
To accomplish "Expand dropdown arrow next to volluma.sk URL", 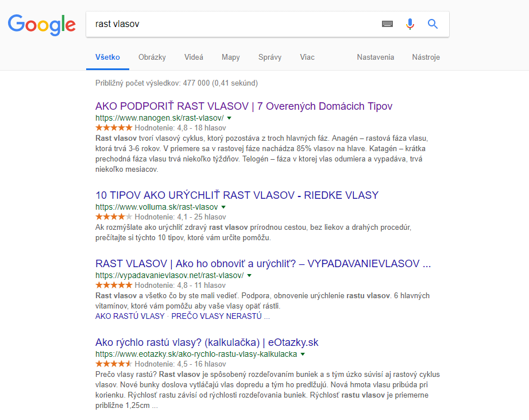I will [223, 207].
